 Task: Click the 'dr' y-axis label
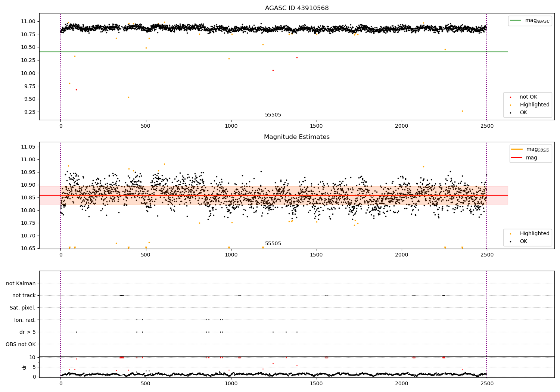point(24,367)
